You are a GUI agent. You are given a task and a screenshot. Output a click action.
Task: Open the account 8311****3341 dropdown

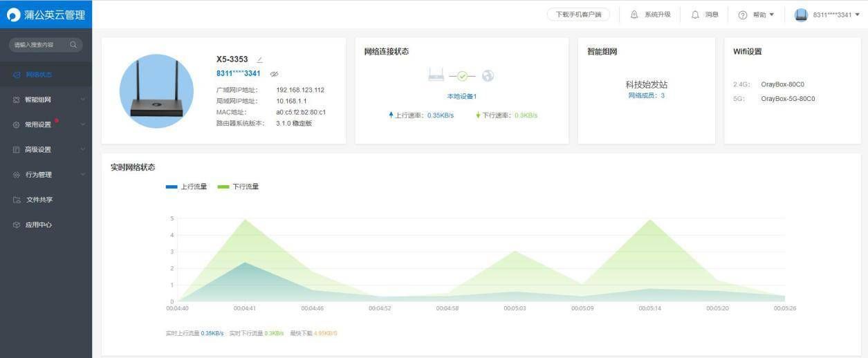pos(827,15)
